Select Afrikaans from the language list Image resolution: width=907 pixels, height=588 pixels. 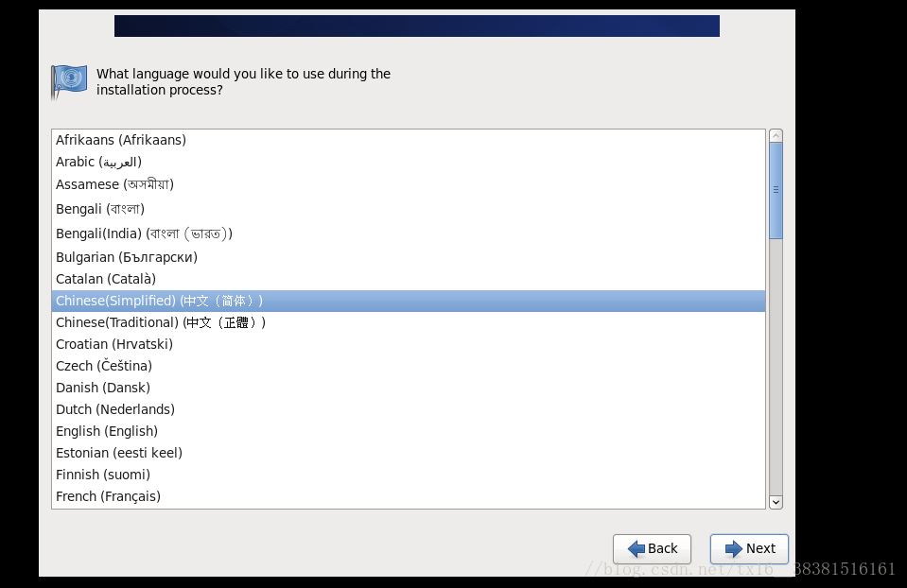click(409, 140)
